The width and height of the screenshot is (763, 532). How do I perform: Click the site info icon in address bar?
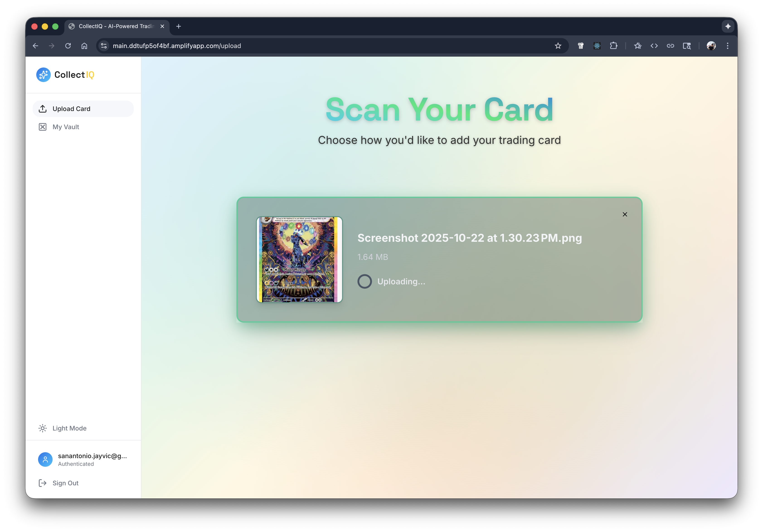coord(104,46)
